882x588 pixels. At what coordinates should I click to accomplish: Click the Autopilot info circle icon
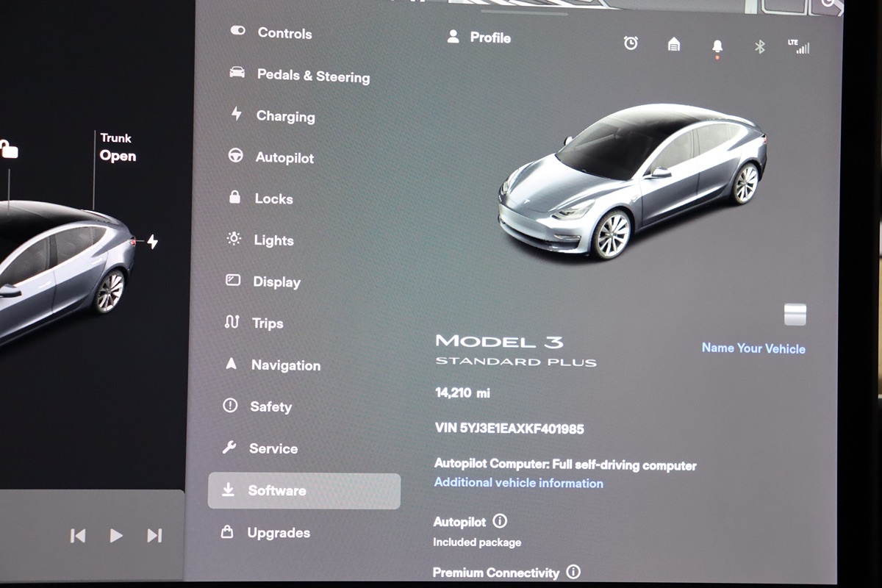pyautogui.click(x=500, y=521)
